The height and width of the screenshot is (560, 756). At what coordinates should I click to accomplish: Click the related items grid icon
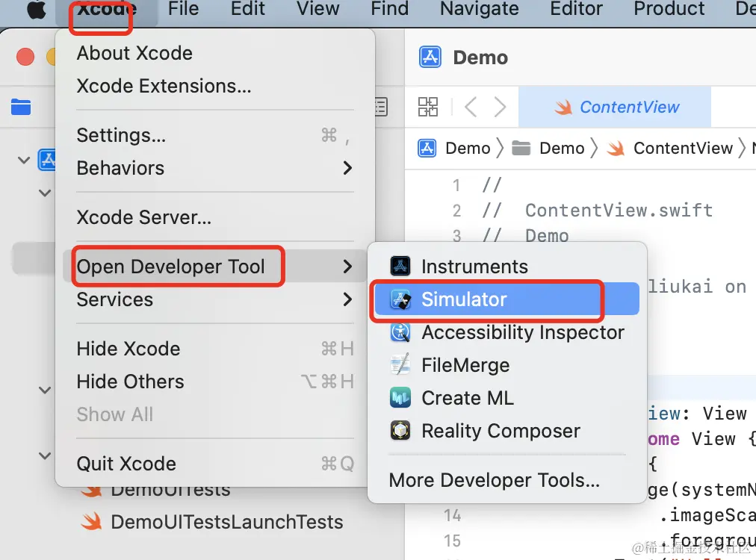coord(427,107)
